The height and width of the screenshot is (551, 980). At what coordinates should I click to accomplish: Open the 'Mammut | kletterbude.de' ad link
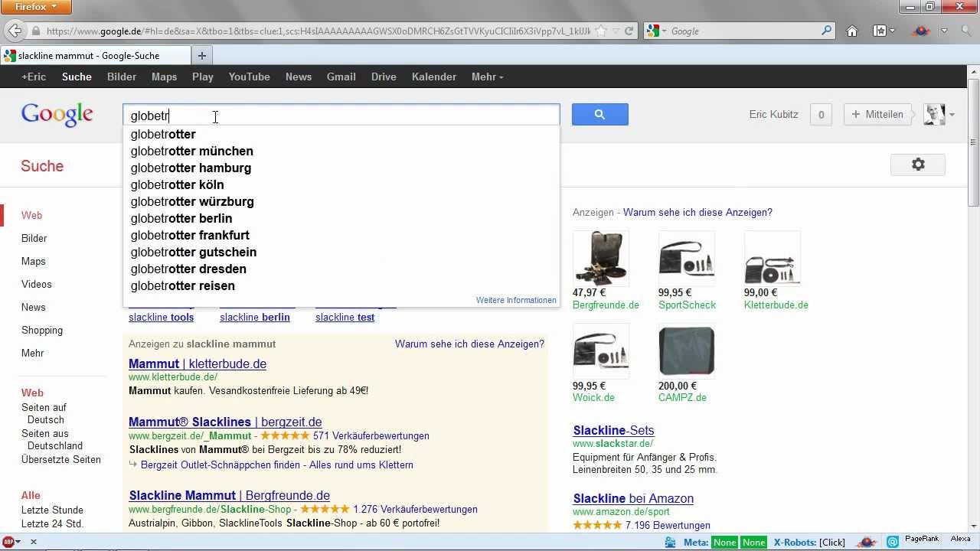(x=198, y=364)
